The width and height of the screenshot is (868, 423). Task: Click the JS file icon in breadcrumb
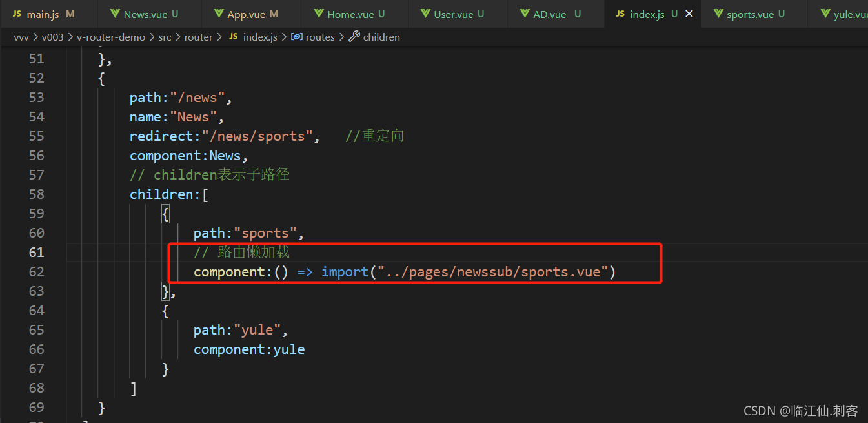coord(234,37)
